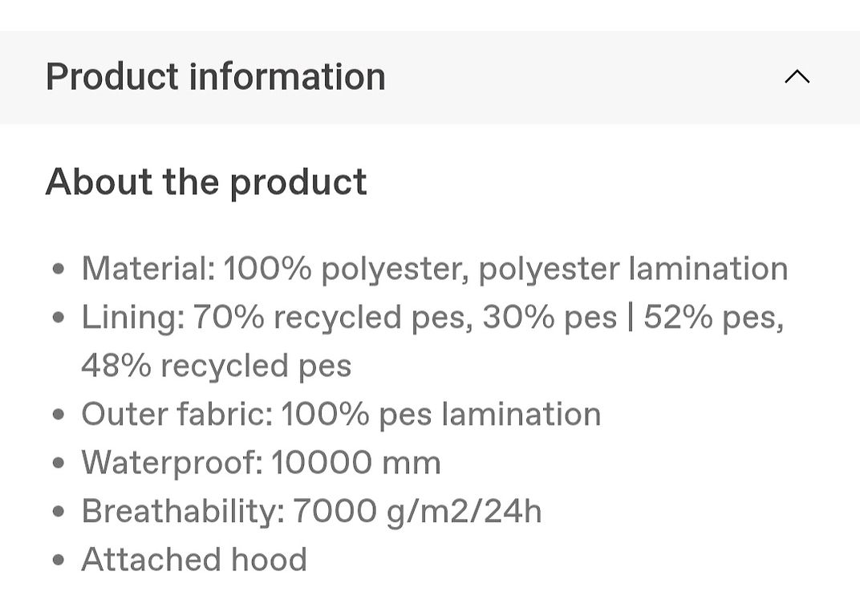
Task: Click the 52% pes text in Lining
Action: 713,318
